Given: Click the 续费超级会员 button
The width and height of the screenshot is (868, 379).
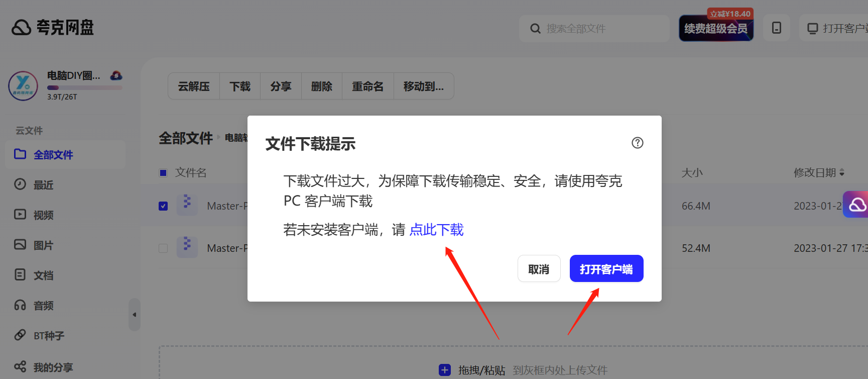Looking at the screenshot, I should (x=716, y=28).
